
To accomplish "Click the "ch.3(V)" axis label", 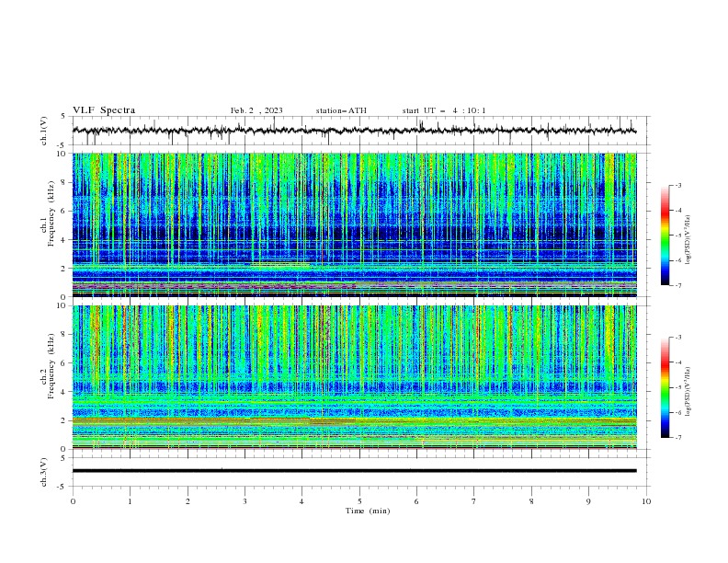I will 44,472.
